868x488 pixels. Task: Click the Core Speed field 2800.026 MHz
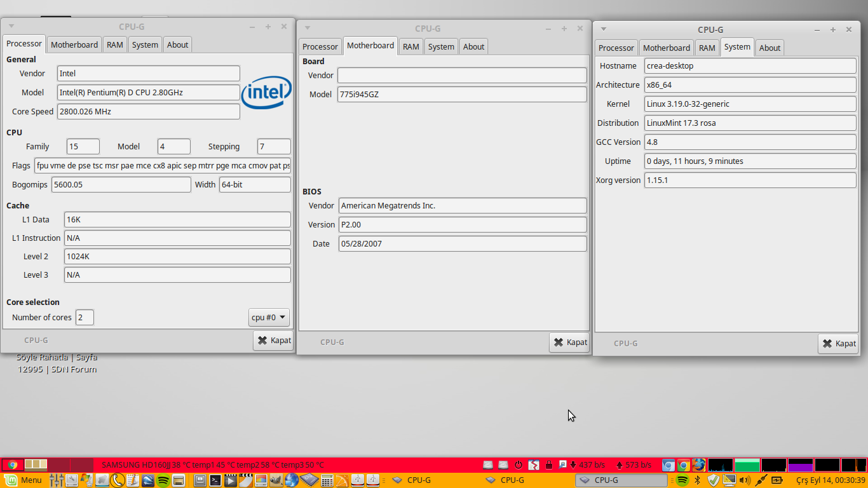click(149, 111)
